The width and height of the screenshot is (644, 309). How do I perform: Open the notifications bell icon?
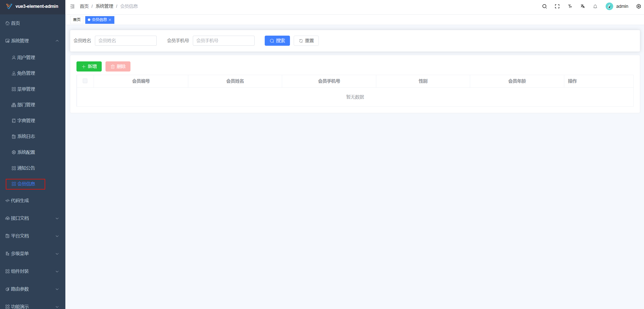(x=595, y=6)
